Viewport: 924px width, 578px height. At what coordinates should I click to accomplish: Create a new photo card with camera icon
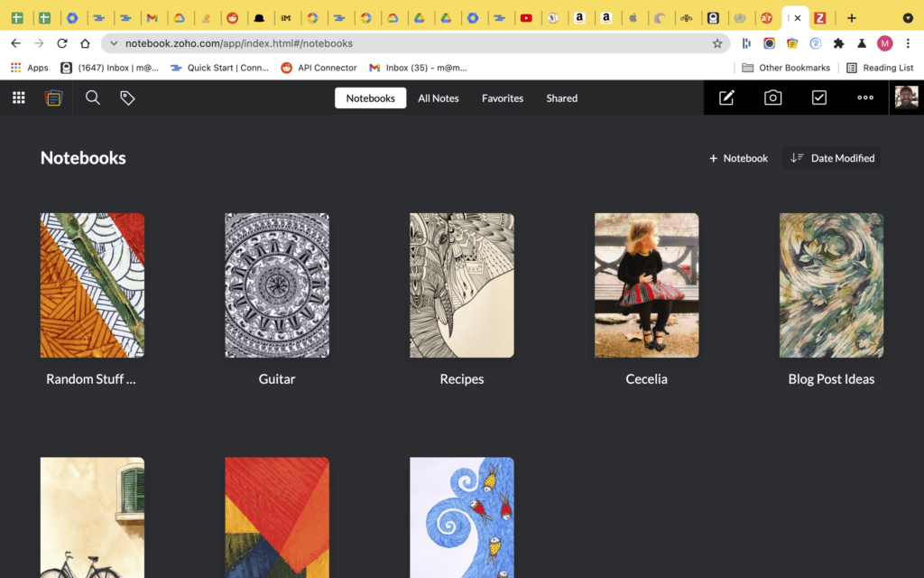click(772, 98)
